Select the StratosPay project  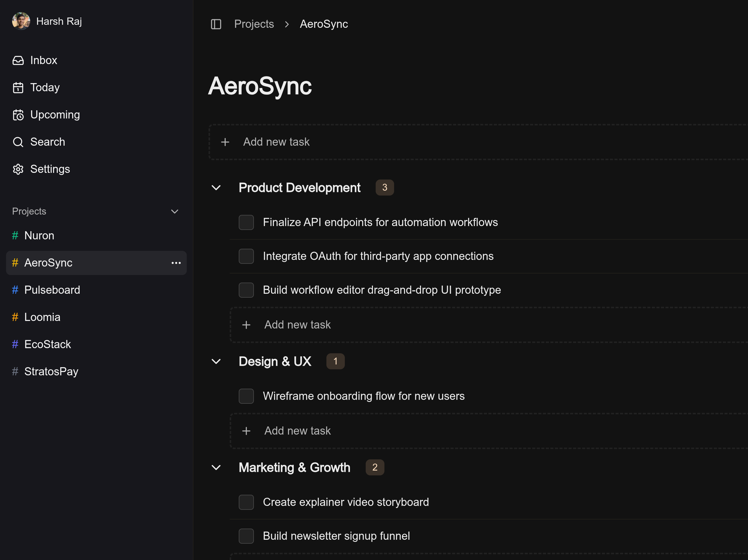(x=51, y=371)
